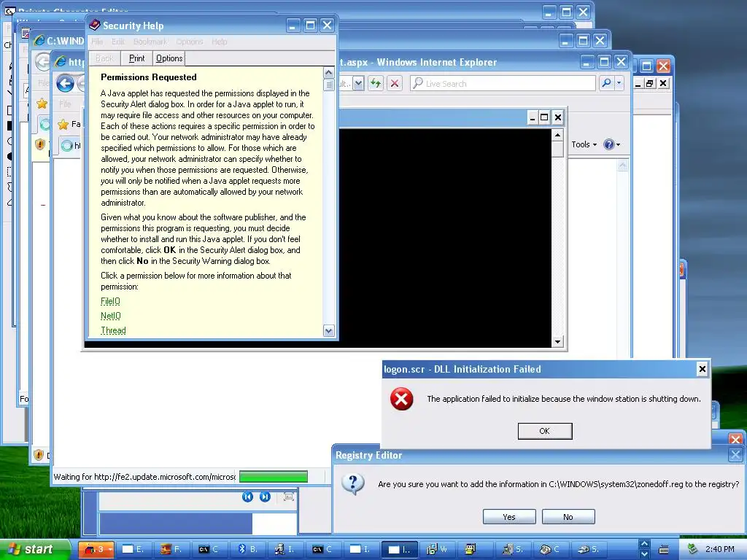Click the black window scroll down arrow
747x560 pixels.
558,341
